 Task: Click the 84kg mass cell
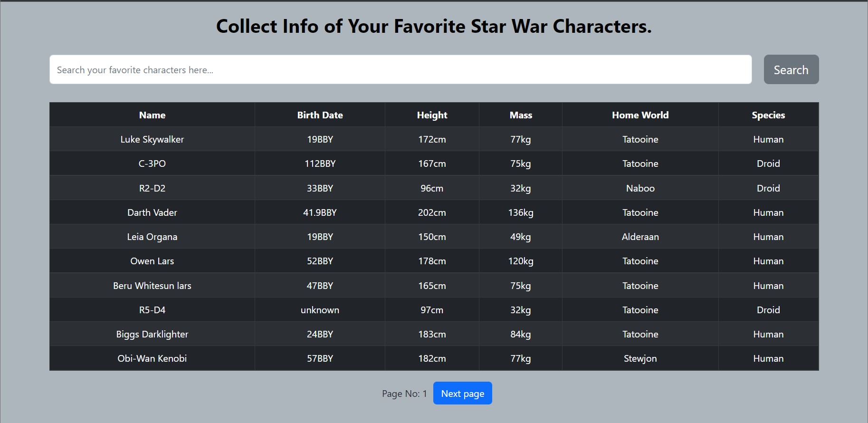pyautogui.click(x=521, y=334)
